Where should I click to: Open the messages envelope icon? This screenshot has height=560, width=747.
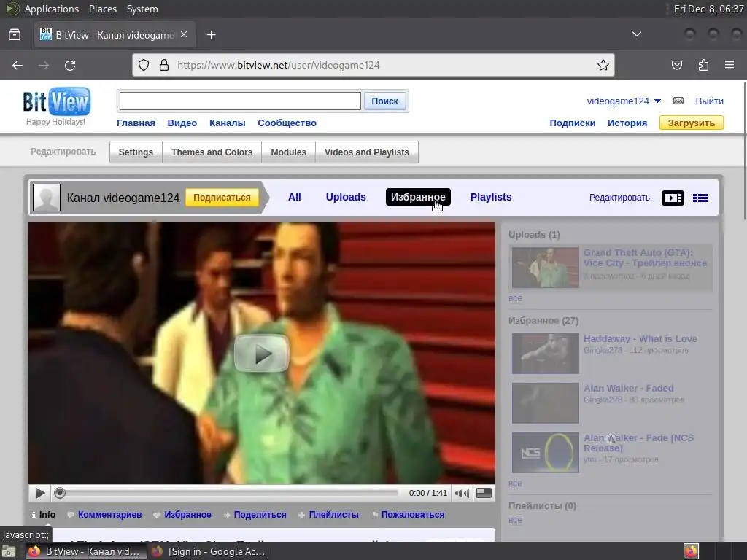(x=678, y=101)
